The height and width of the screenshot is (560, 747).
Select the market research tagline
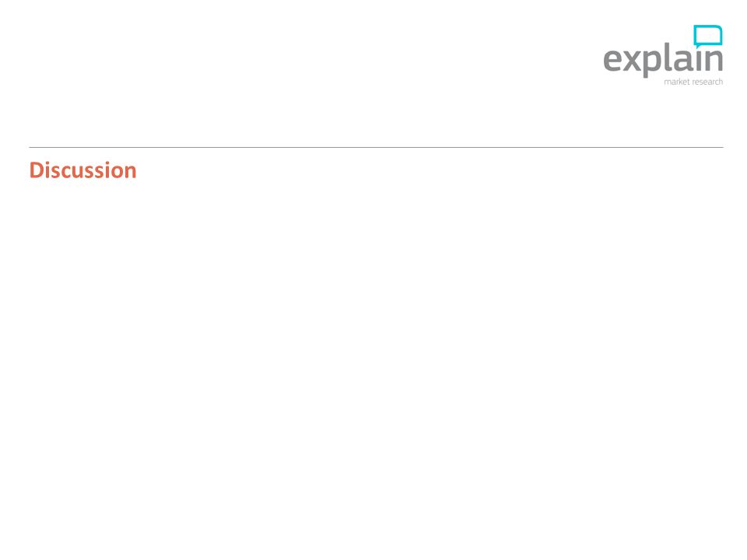pyautogui.click(x=693, y=82)
